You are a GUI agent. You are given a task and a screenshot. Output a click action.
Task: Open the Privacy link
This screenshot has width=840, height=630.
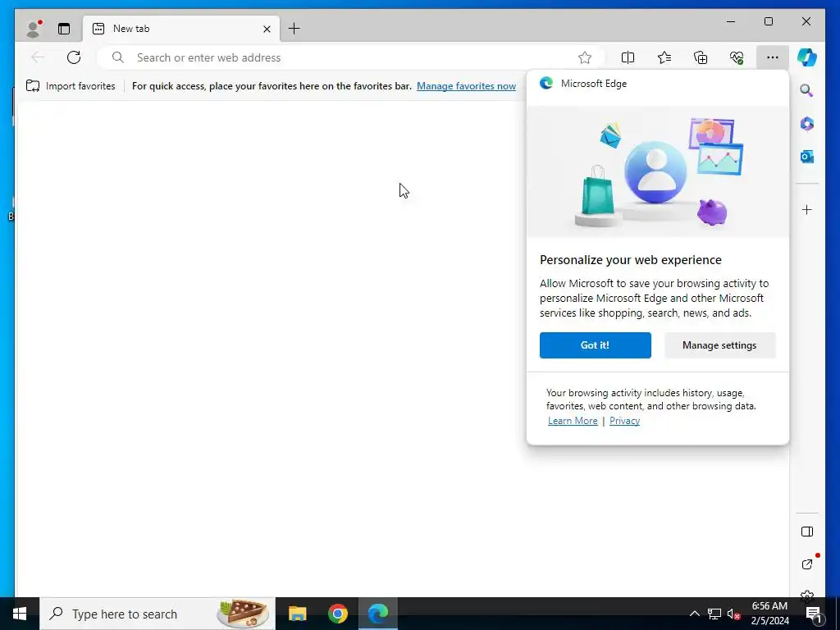(624, 421)
